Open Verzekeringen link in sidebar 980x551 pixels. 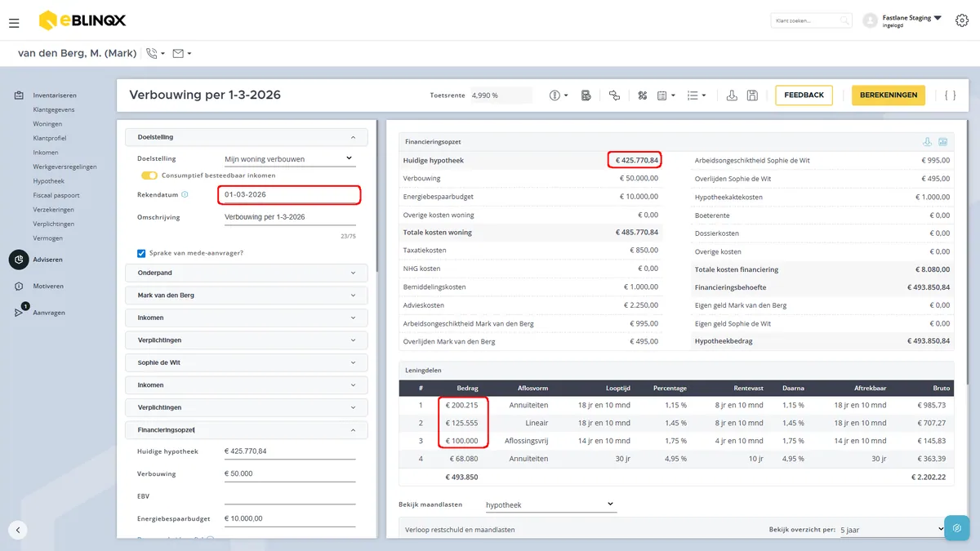[x=54, y=210]
